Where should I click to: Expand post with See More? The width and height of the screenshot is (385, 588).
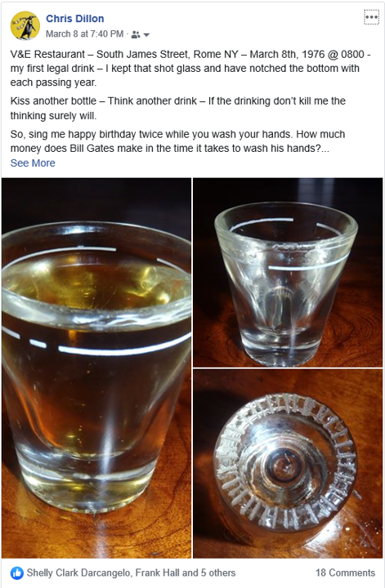(33, 163)
